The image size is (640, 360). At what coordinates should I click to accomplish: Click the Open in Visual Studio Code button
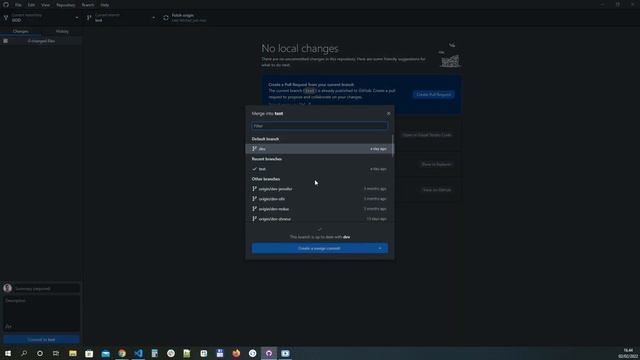click(427, 135)
